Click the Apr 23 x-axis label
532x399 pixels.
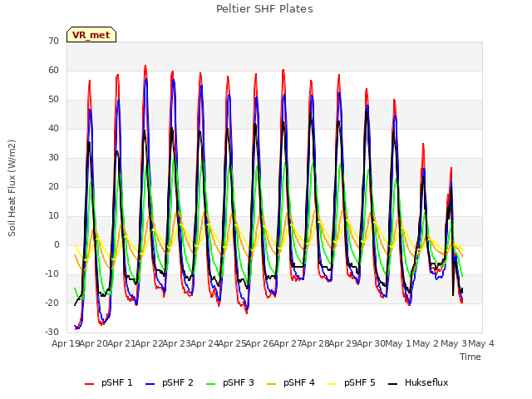[176, 343]
